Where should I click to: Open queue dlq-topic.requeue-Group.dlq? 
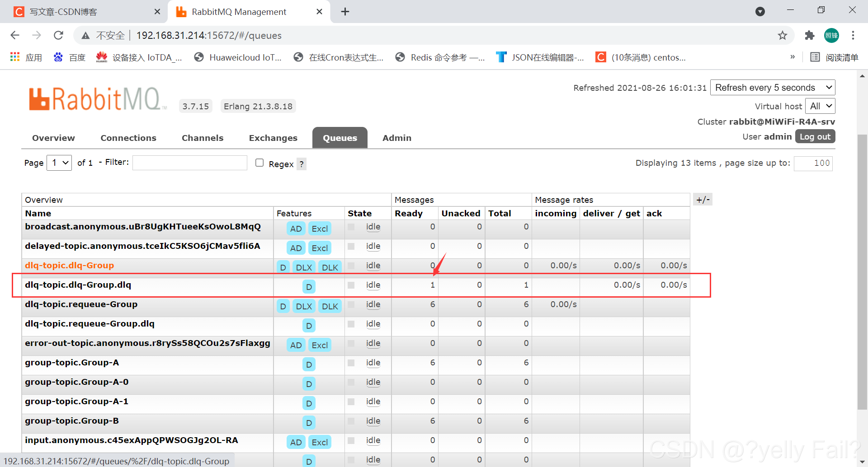click(90, 324)
